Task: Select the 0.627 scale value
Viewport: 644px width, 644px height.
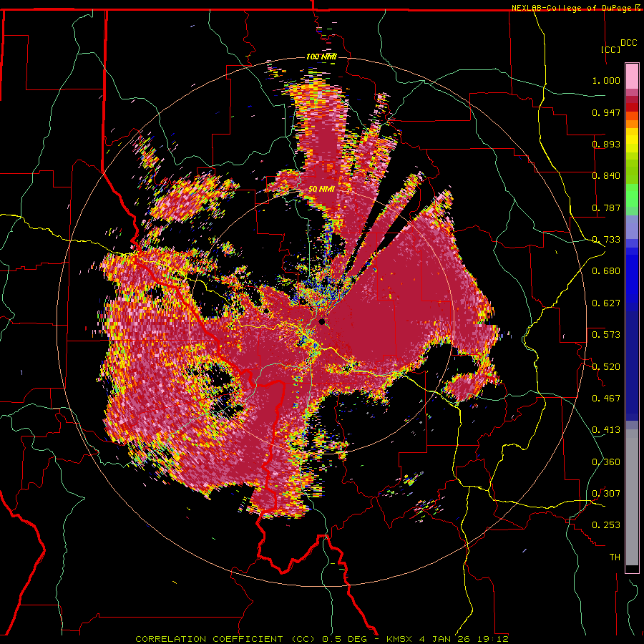Action: (606, 303)
